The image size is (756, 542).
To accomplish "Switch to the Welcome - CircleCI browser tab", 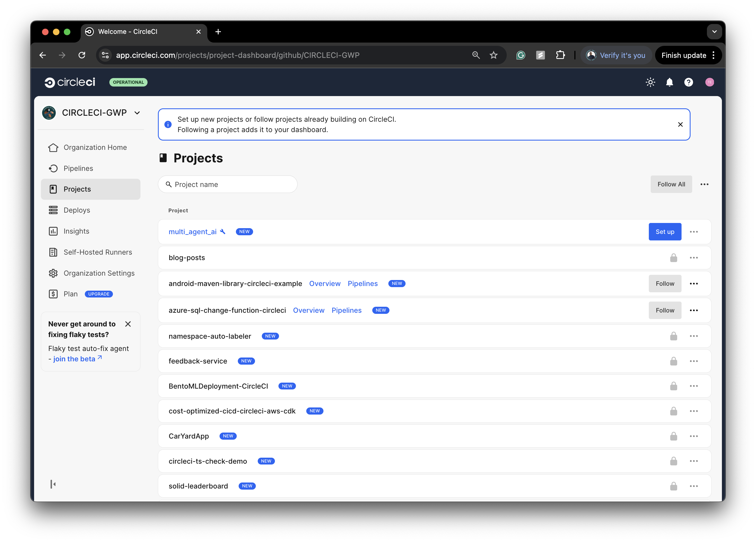I will tap(128, 31).
